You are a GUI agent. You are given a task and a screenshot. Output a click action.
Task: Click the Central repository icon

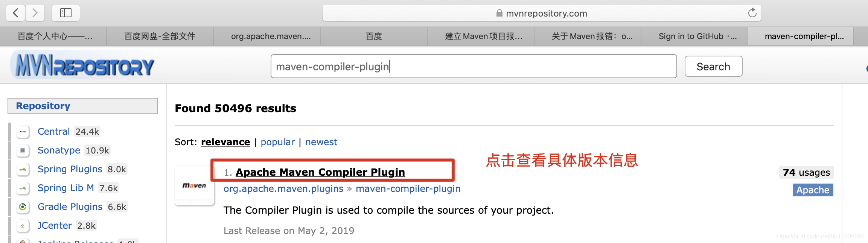(23, 132)
